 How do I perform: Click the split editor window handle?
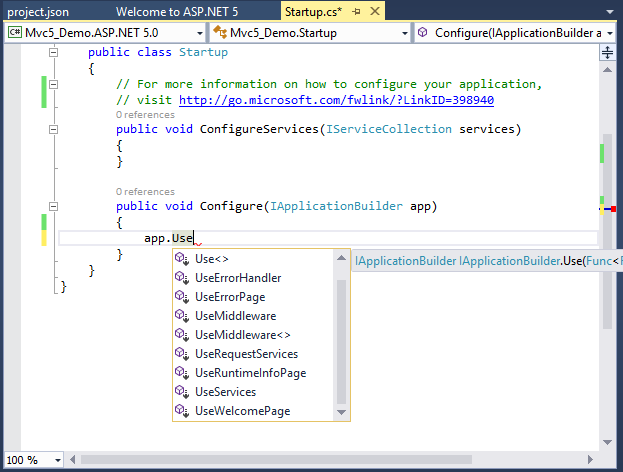pyautogui.click(x=607, y=52)
